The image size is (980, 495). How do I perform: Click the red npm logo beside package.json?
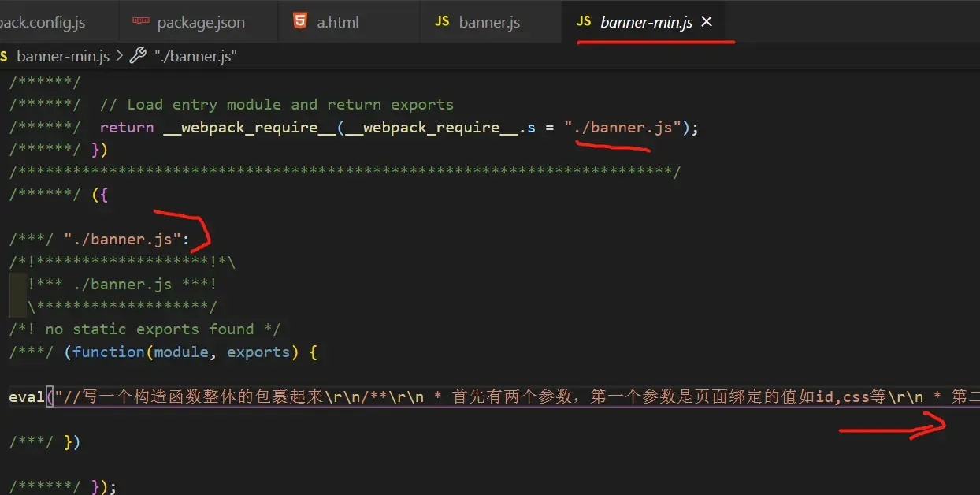139,22
